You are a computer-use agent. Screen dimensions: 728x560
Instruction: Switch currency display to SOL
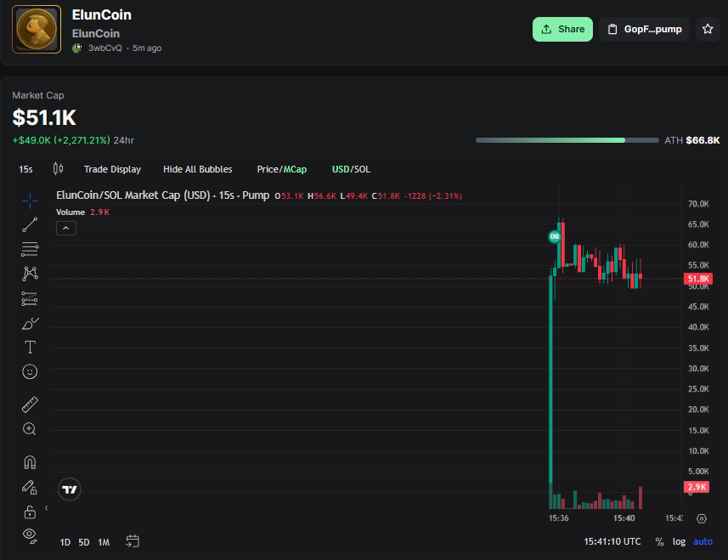(362, 169)
